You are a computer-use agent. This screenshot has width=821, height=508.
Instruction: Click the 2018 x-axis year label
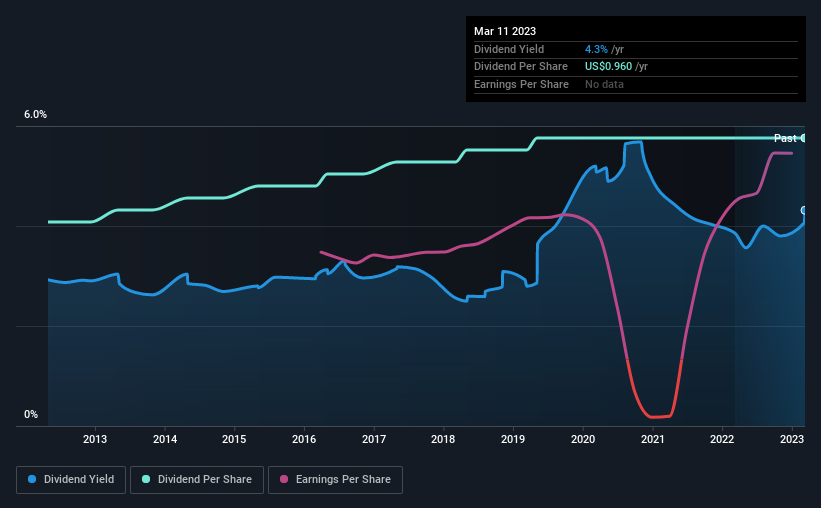coord(443,439)
